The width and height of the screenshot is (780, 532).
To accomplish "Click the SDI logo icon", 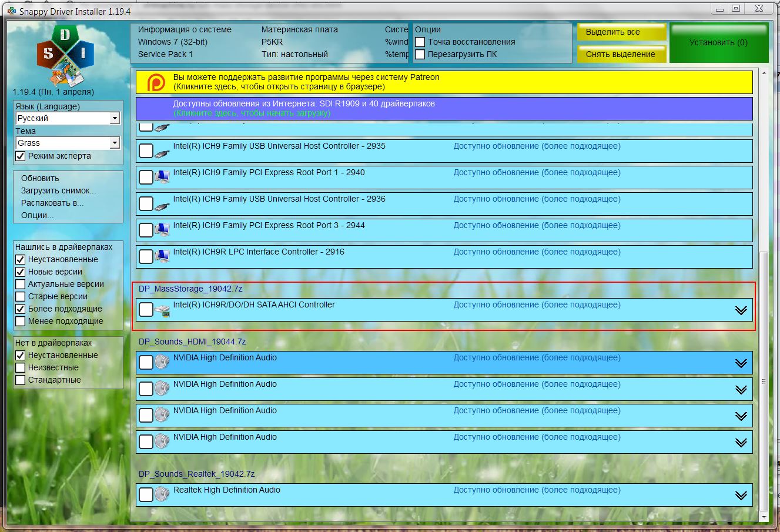I will (x=65, y=55).
